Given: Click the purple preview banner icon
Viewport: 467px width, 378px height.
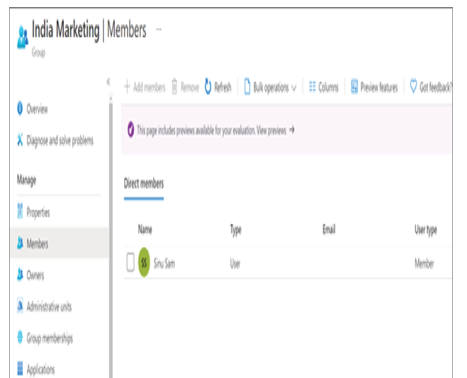Looking at the screenshot, I should (131, 130).
